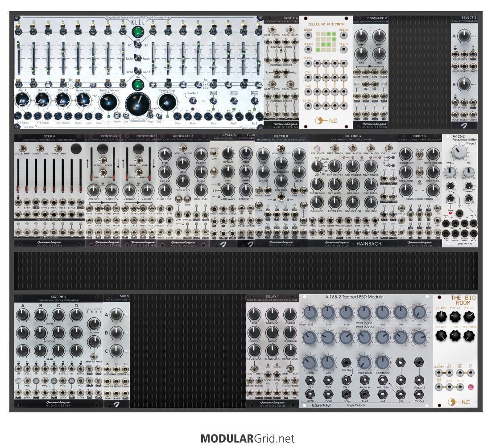Adjust the OCTAVE knob on CYCLE 5
496x448 pixels.
228,154
